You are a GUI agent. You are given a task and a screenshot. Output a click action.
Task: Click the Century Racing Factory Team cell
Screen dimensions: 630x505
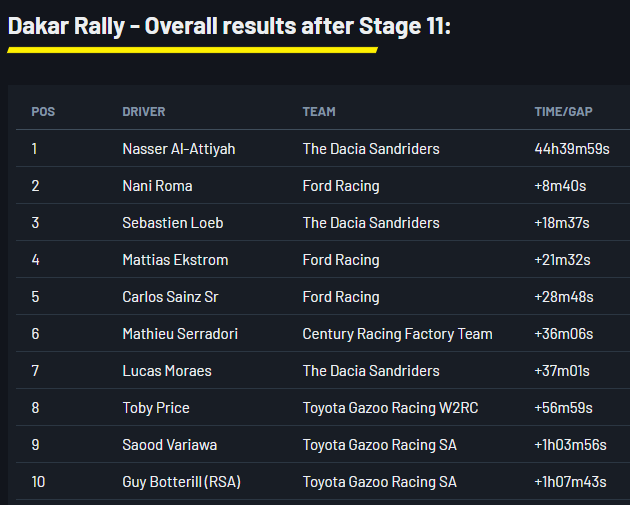click(x=397, y=334)
